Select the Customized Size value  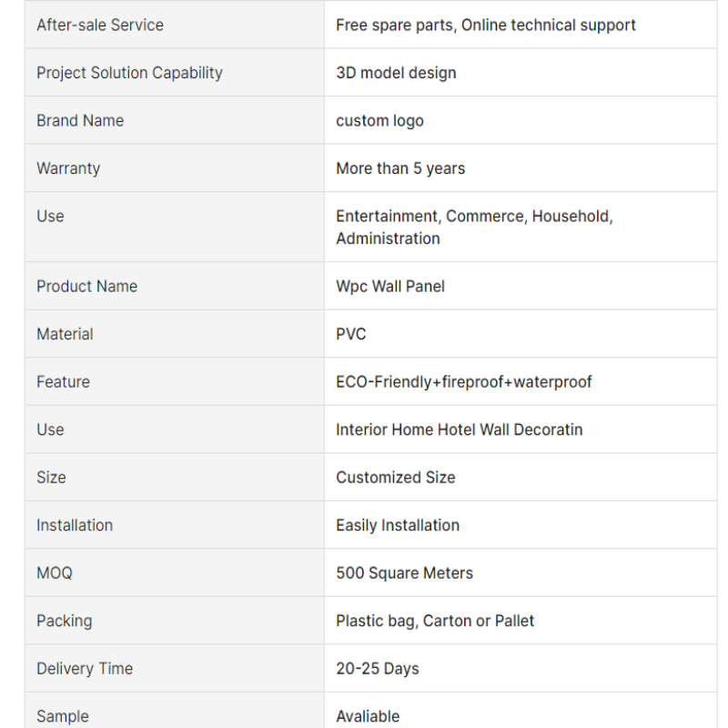396,478
